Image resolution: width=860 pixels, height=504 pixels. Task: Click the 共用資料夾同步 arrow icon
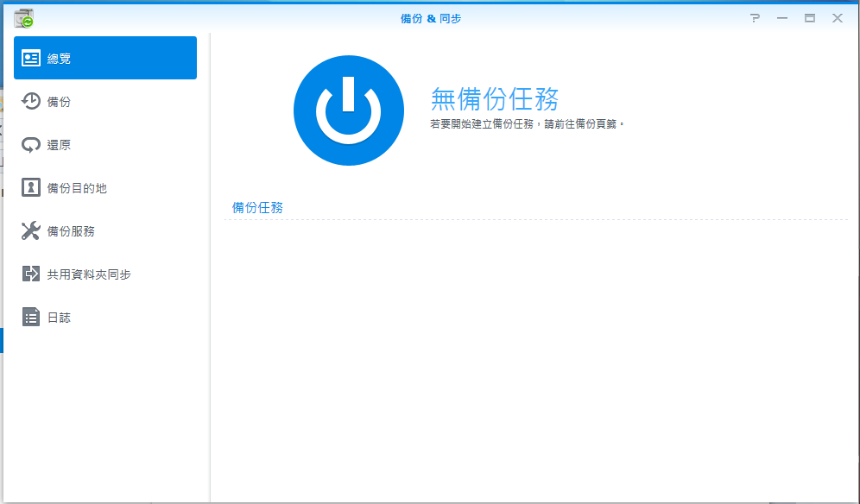coord(31,274)
